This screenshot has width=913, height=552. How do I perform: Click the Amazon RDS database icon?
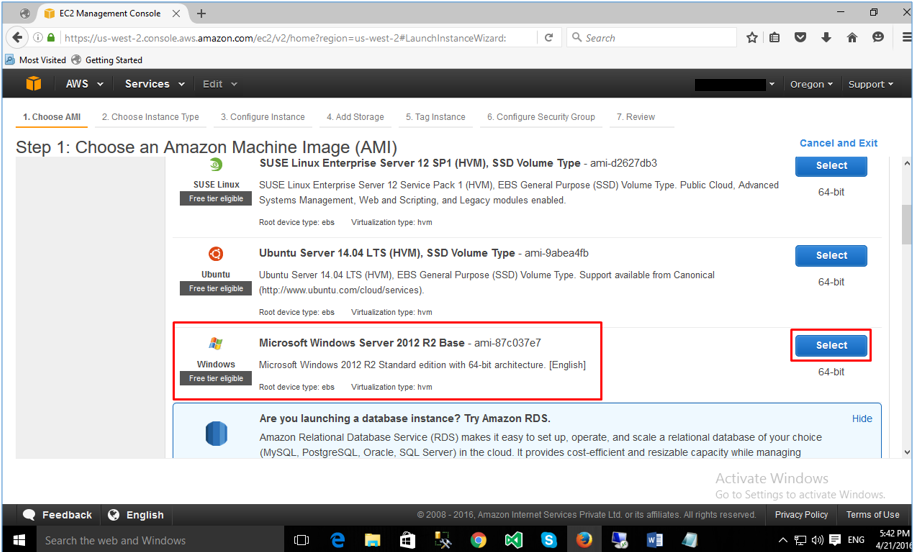pyautogui.click(x=216, y=434)
